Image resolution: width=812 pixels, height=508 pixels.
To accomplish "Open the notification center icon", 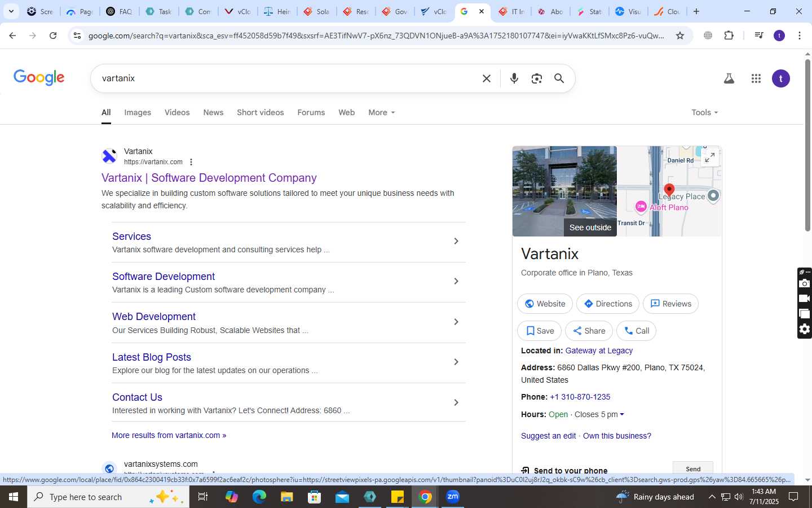I will coord(793,497).
